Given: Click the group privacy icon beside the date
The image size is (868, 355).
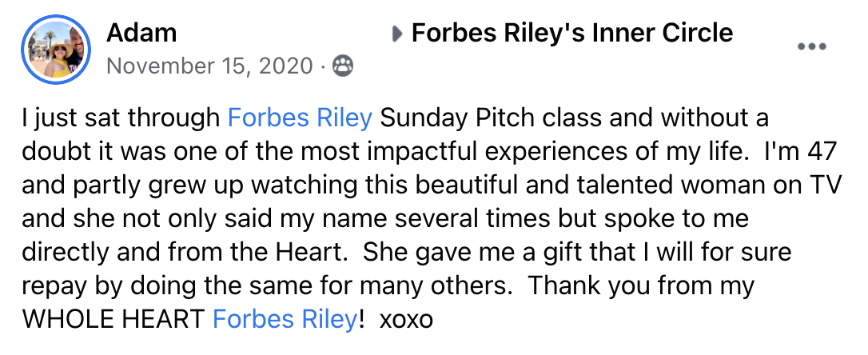Looking at the screenshot, I should (x=343, y=66).
